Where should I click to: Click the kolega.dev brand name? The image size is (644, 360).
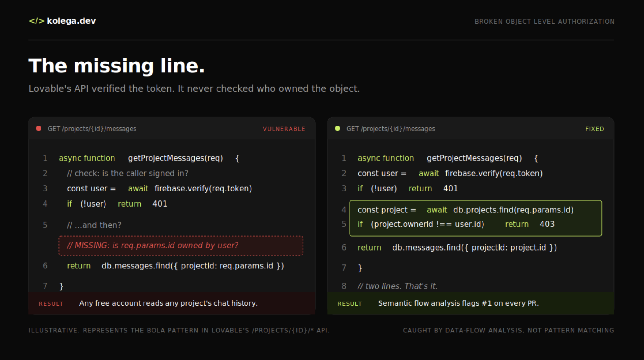pos(71,21)
